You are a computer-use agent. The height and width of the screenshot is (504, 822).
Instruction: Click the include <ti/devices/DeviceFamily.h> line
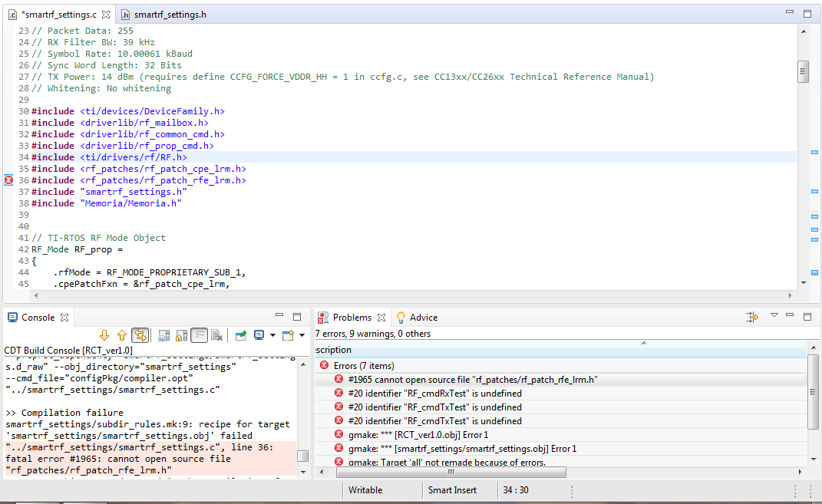[x=128, y=111]
